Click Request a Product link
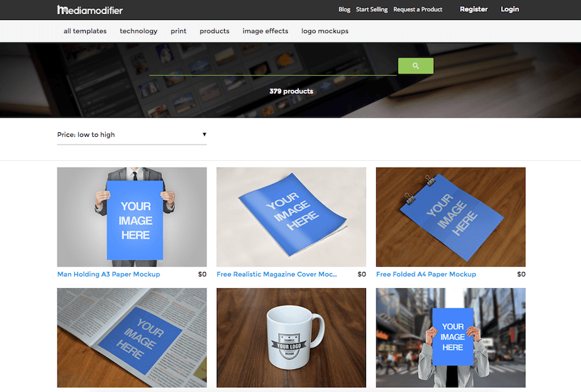 (x=418, y=10)
